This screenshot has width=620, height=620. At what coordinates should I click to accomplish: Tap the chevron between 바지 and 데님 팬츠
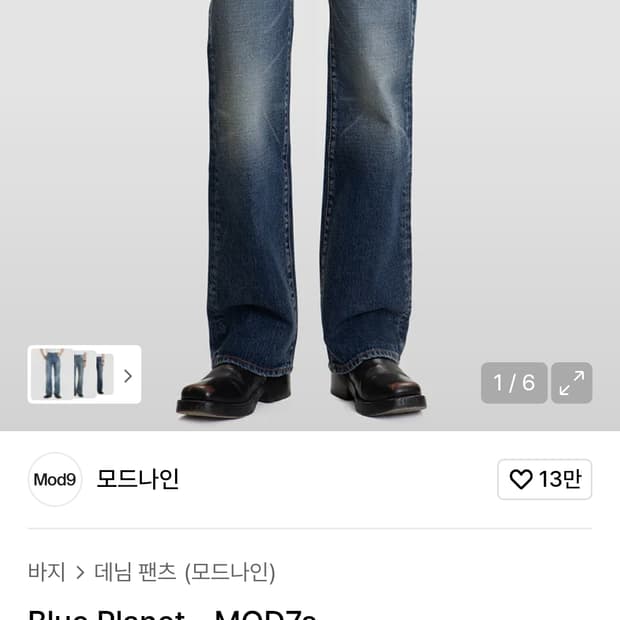80,572
